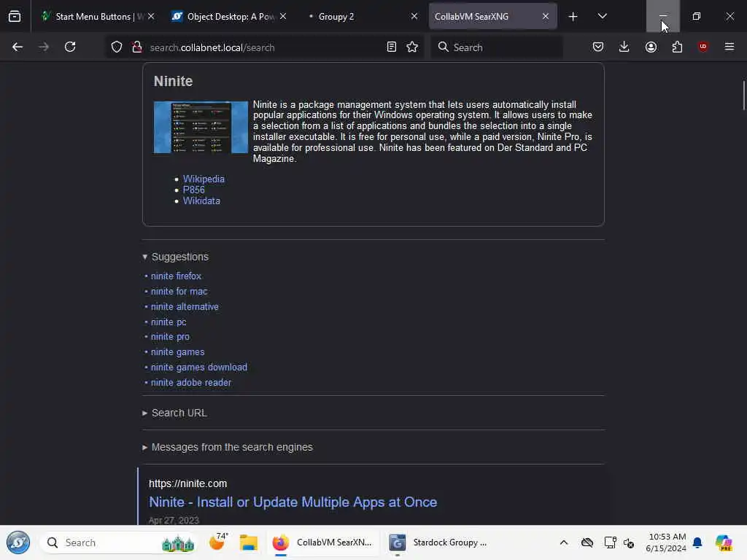747x560 pixels.
Task: Open the Firefox hamburger menu
Action: click(729, 47)
